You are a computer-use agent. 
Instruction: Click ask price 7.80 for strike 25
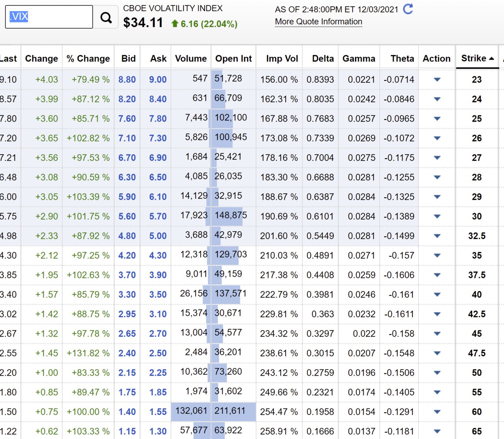coord(158,119)
